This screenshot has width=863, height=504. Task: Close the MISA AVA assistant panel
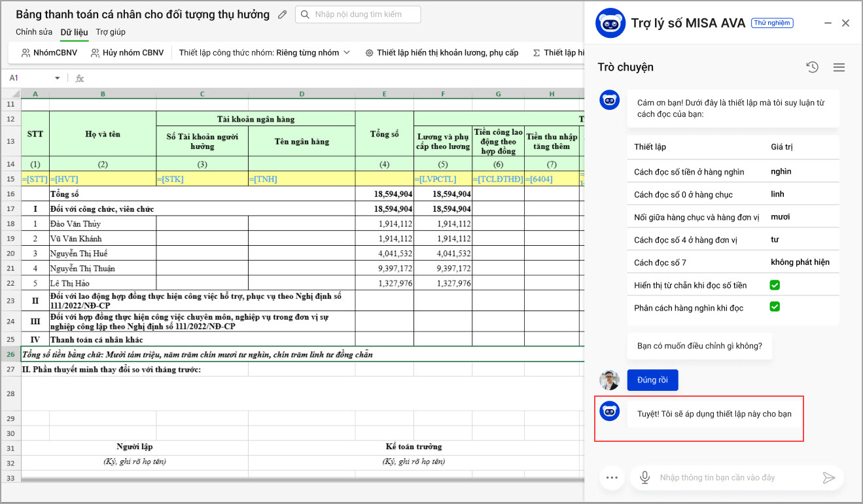pyautogui.click(x=845, y=24)
